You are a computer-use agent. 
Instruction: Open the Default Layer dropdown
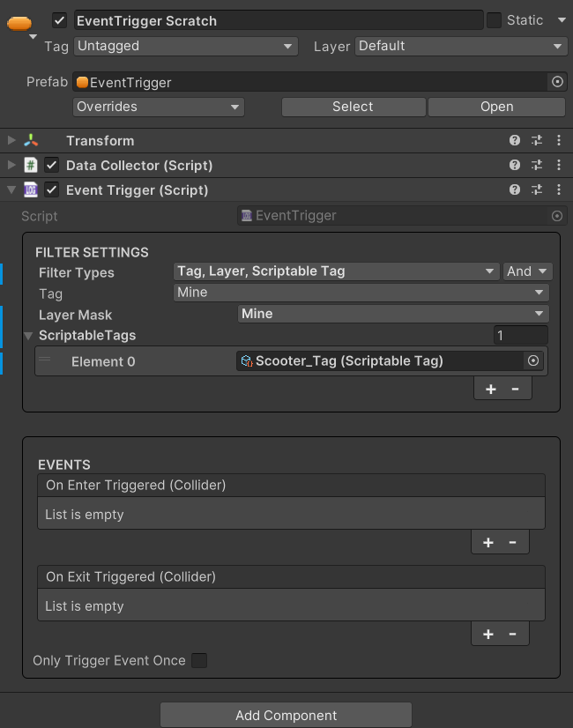[x=461, y=47]
